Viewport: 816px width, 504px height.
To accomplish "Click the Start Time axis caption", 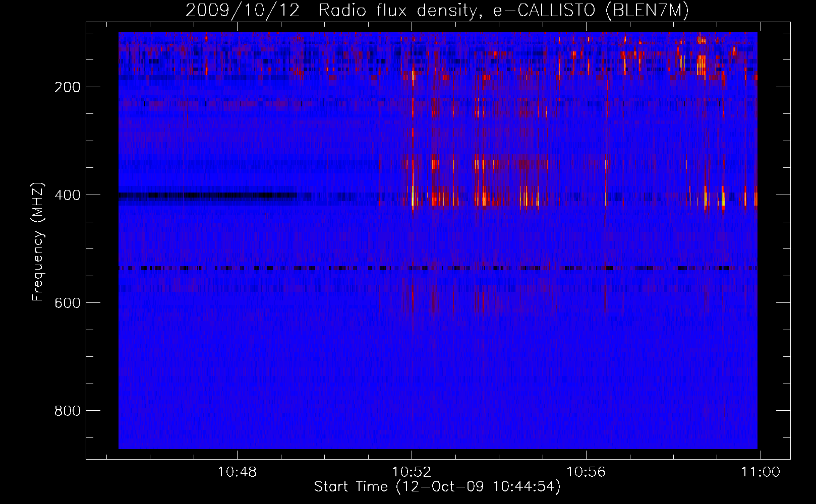I will click(x=437, y=487).
